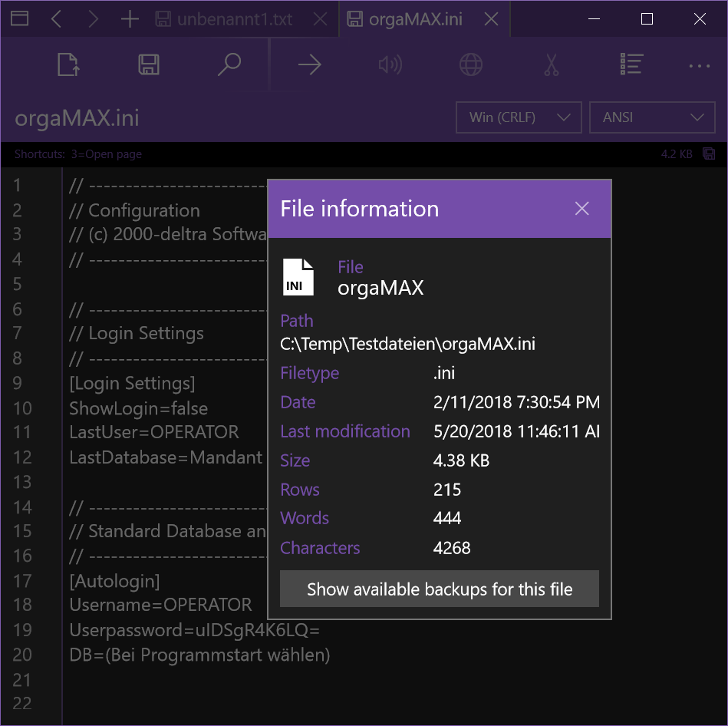Click the open file toolbar icon
Screen dimensions: 728x726
[x=68, y=64]
